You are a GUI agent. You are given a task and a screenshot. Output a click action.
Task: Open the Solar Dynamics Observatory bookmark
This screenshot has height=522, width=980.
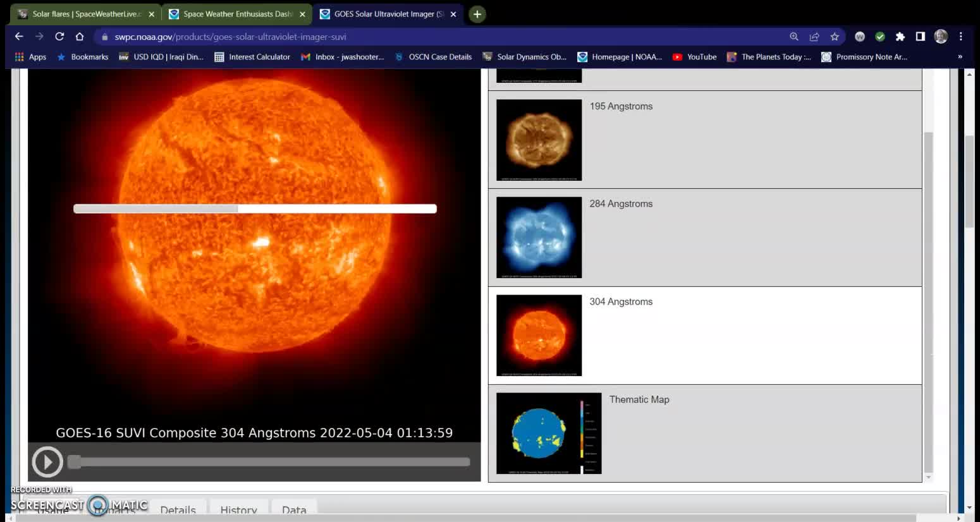[525, 57]
